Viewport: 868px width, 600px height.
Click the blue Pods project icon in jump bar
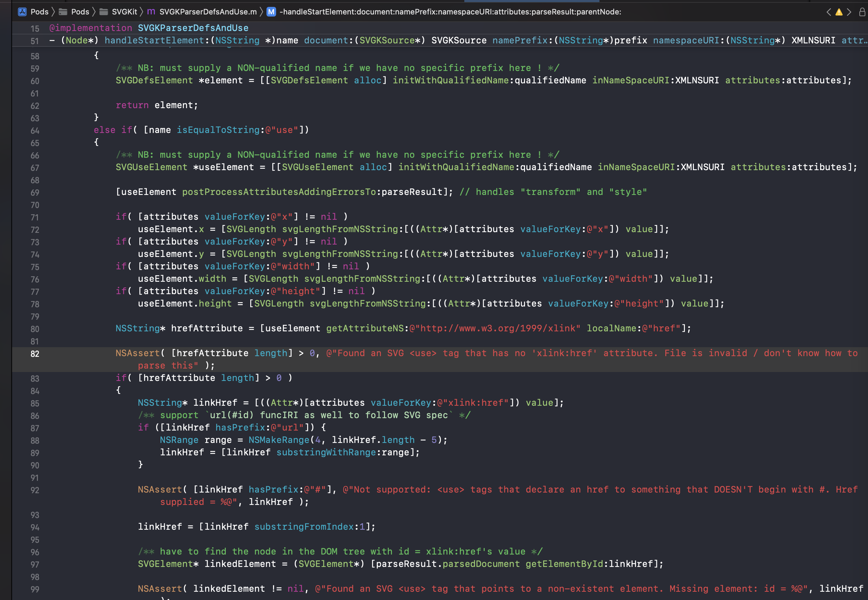pos(22,12)
